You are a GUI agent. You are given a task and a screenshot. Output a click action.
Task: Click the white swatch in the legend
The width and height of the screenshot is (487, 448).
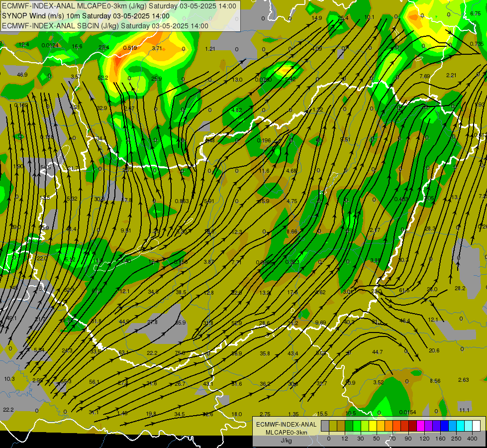[x=477, y=426]
